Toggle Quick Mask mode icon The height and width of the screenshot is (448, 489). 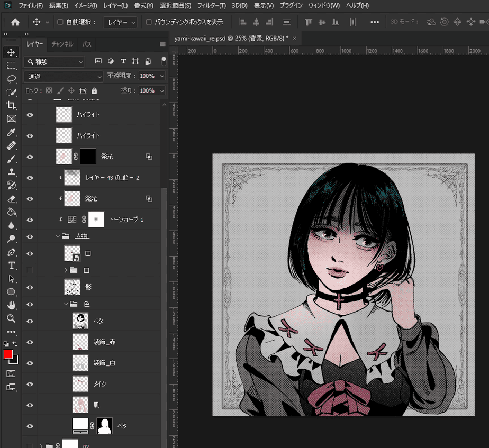point(11,373)
